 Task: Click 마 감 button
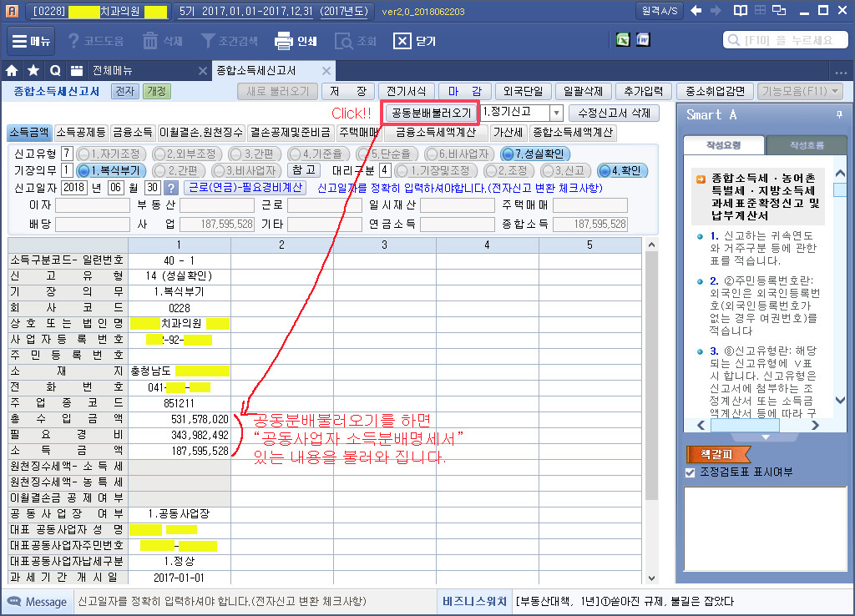point(465,91)
